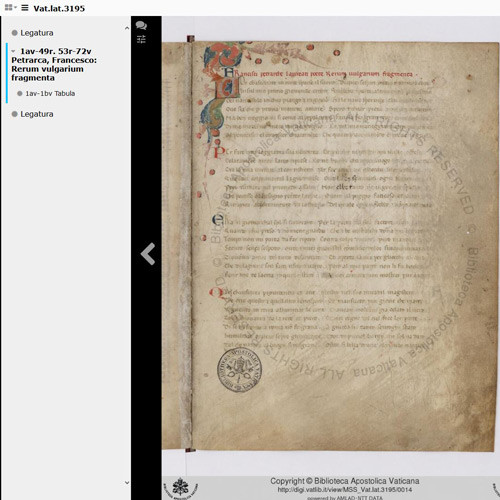Click the Vatican library seal stamp on the manuscript

[239, 370]
